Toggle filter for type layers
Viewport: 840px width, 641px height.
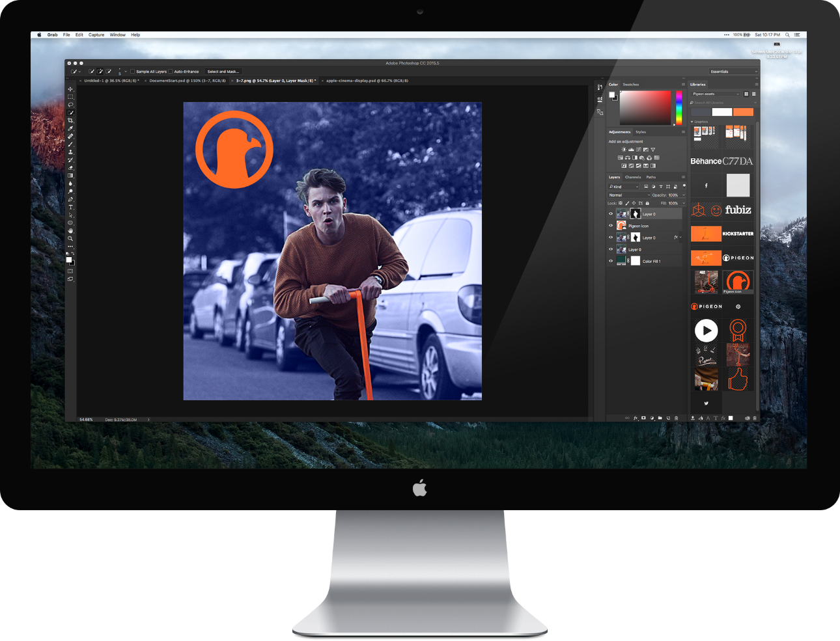click(660, 187)
